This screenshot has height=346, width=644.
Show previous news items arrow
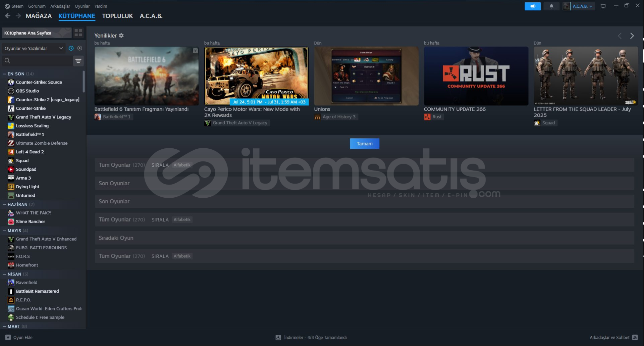click(x=620, y=36)
